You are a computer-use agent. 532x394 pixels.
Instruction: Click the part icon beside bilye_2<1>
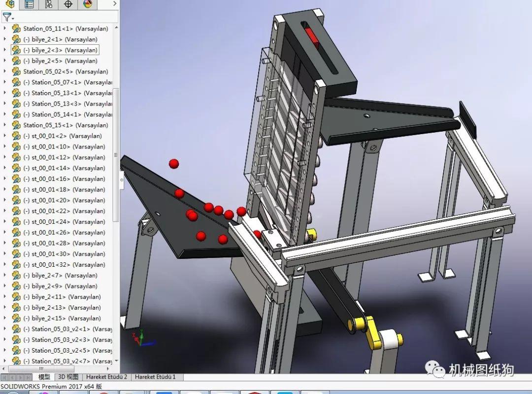tap(16, 39)
